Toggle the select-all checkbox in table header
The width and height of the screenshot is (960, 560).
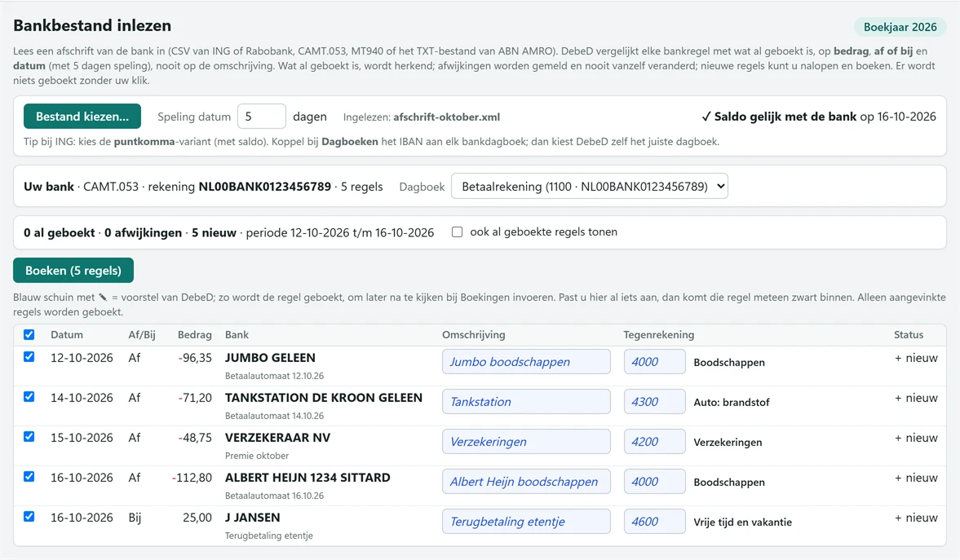29,335
